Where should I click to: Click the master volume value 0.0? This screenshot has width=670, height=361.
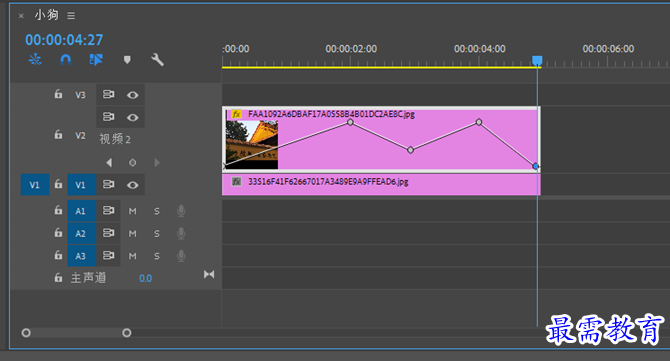(145, 279)
